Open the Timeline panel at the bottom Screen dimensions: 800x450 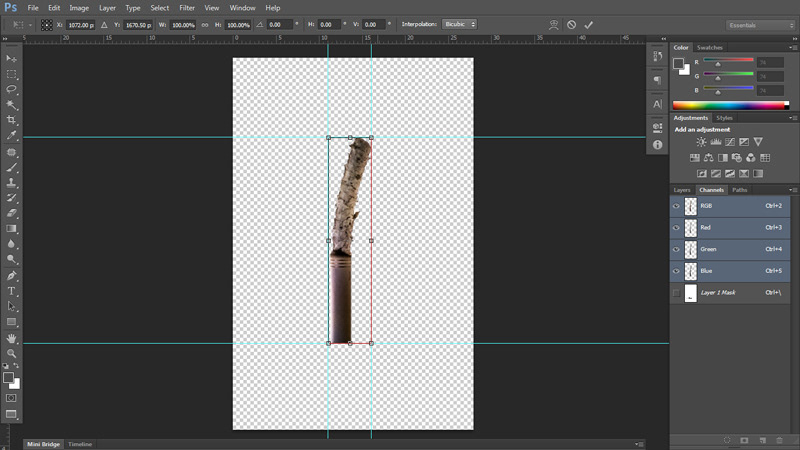pyautogui.click(x=80, y=444)
